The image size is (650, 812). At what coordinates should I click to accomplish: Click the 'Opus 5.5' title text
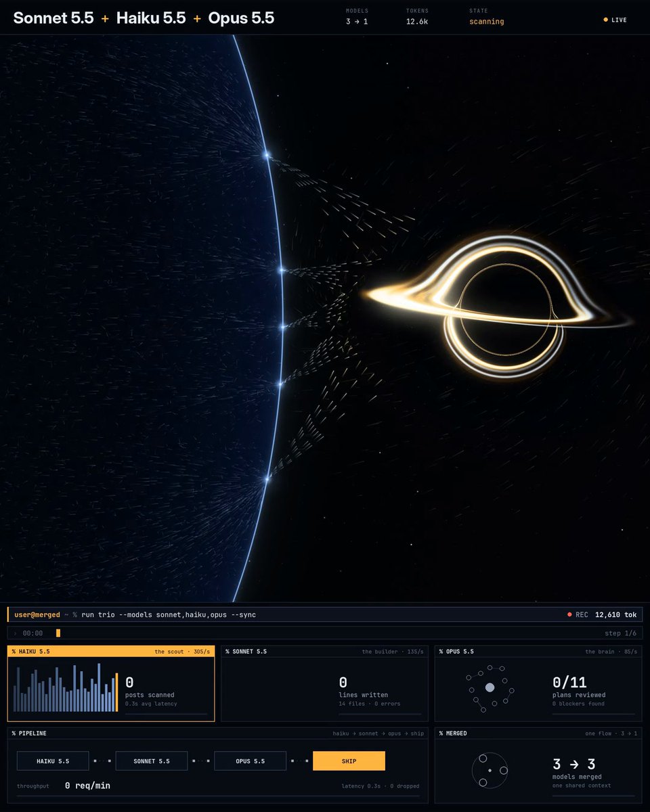point(241,18)
